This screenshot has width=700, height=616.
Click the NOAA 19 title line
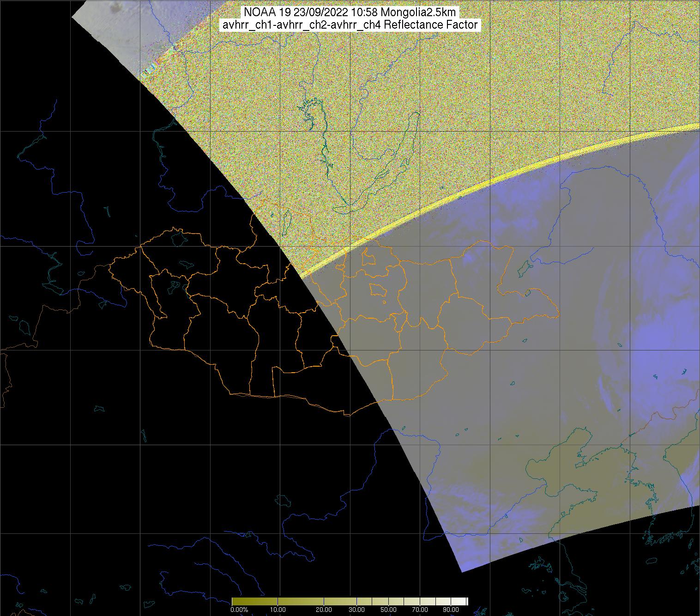350,12
